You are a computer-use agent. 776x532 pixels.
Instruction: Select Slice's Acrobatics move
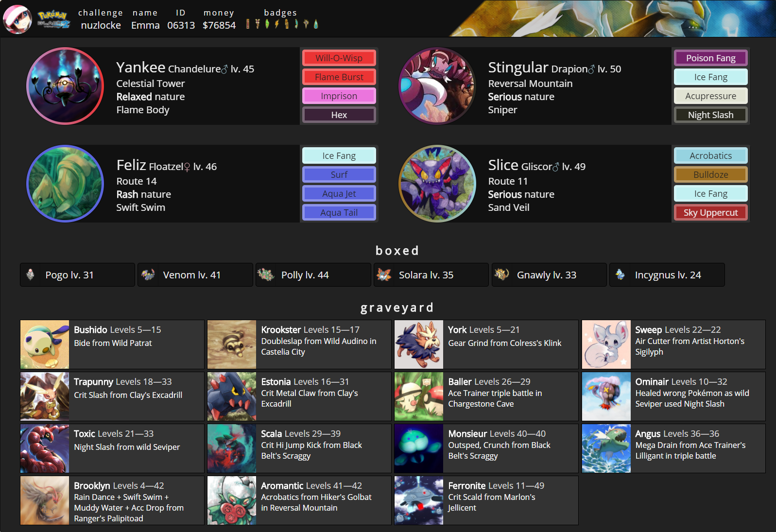711,156
